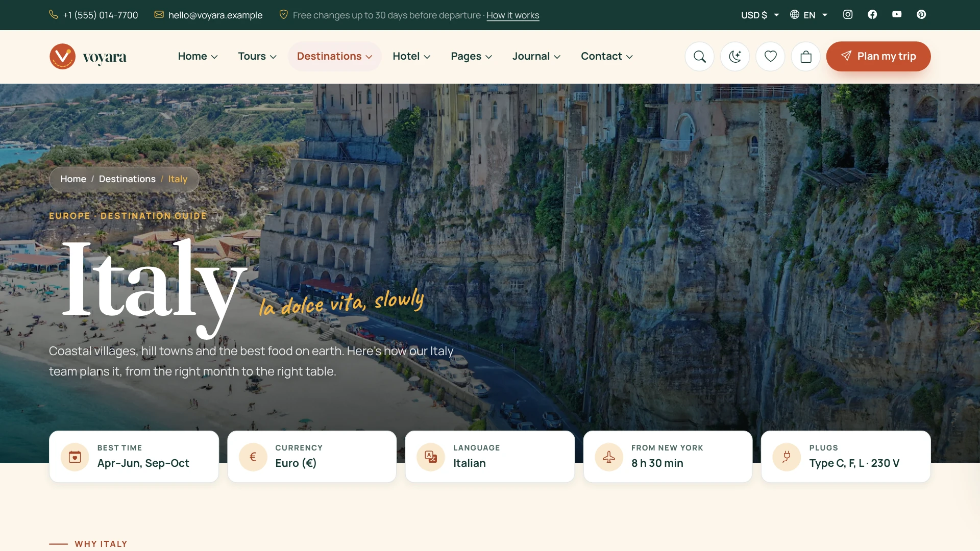Click the calendar icon in Best Time card
The width and height of the screenshot is (980, 551).
[x=75, y=457]
